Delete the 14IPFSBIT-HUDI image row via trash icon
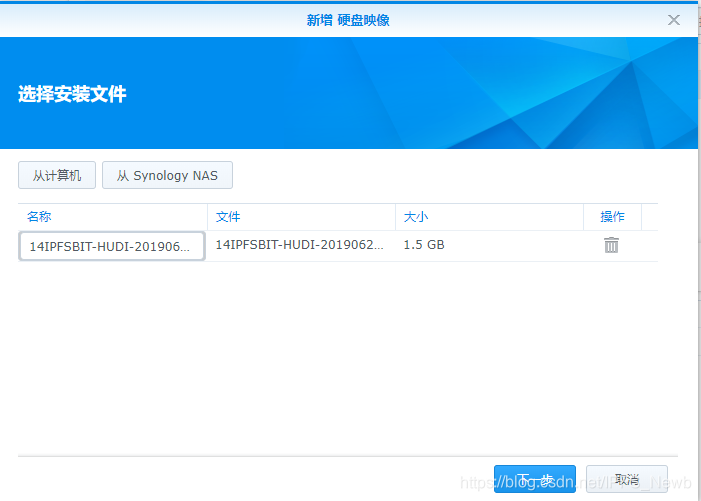The image size is (701, 501). pos(611,245)
